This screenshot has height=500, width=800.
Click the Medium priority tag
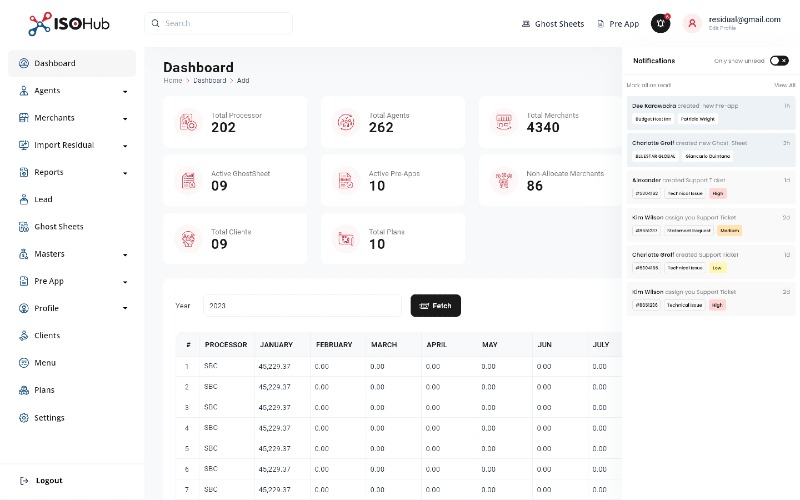tap(729, 231)
